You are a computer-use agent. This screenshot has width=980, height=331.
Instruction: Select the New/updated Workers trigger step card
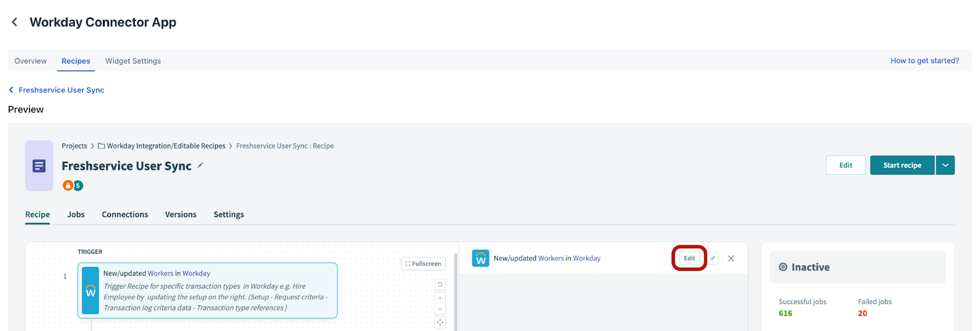[x=208, y=291]
